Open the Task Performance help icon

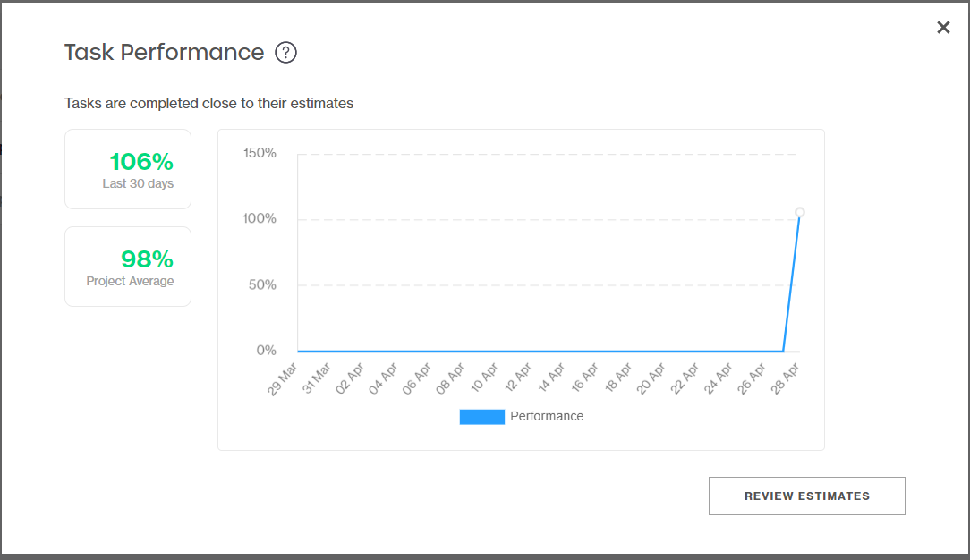[285, 53]
